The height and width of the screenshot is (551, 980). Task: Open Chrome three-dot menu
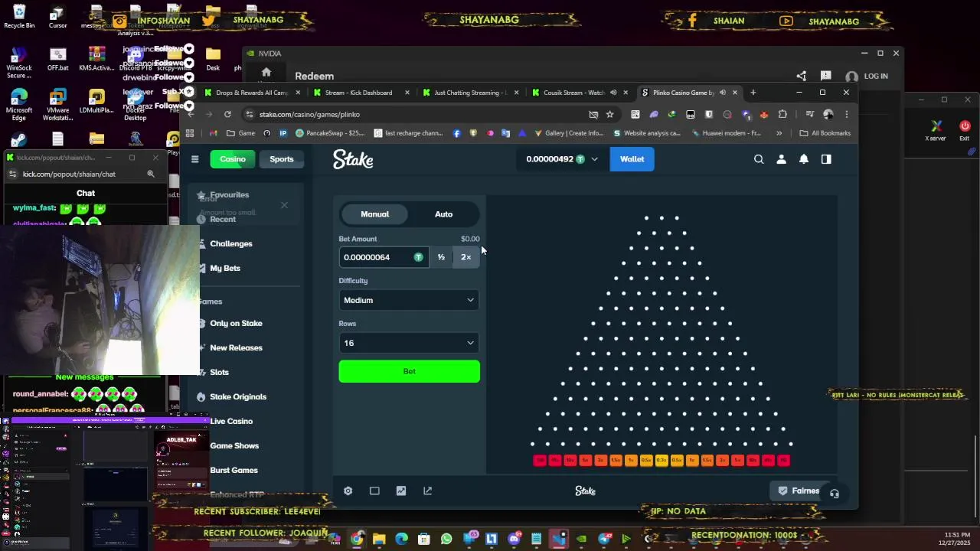846,114
